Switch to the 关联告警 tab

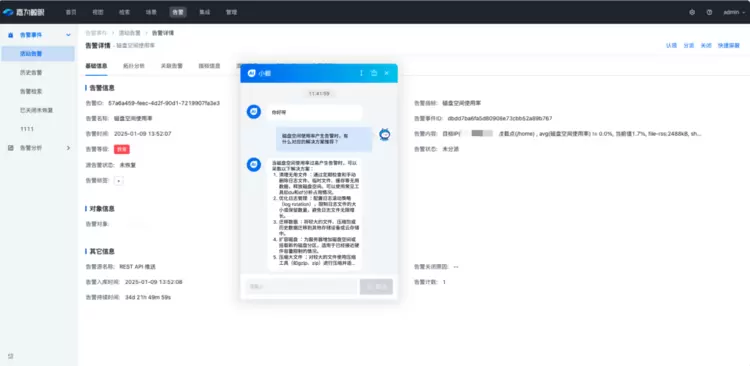[x=172, y=66]
